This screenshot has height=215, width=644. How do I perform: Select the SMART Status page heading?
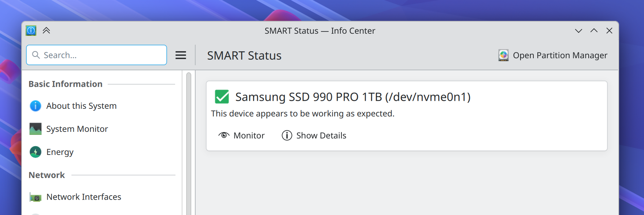(x=244, y=55)
